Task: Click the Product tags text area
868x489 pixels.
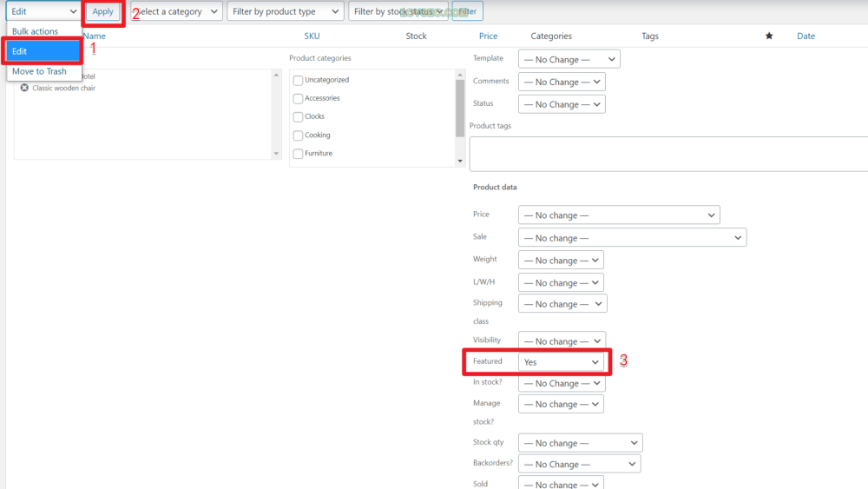Action: [668, 154]
